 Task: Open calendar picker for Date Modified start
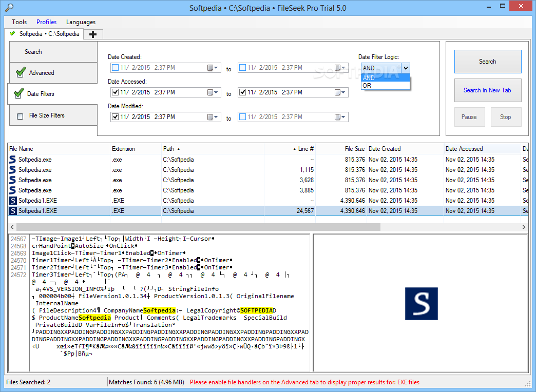click(213, 117)
